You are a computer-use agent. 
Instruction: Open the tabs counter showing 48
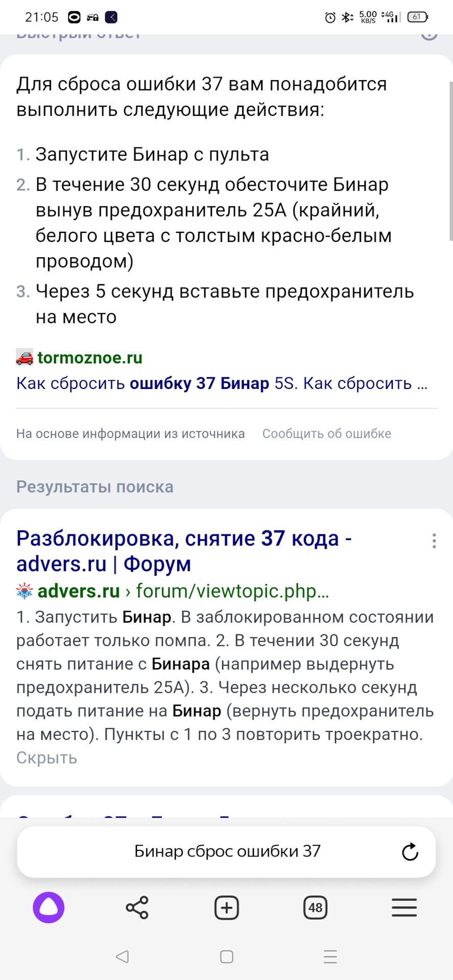coord(315,908)
